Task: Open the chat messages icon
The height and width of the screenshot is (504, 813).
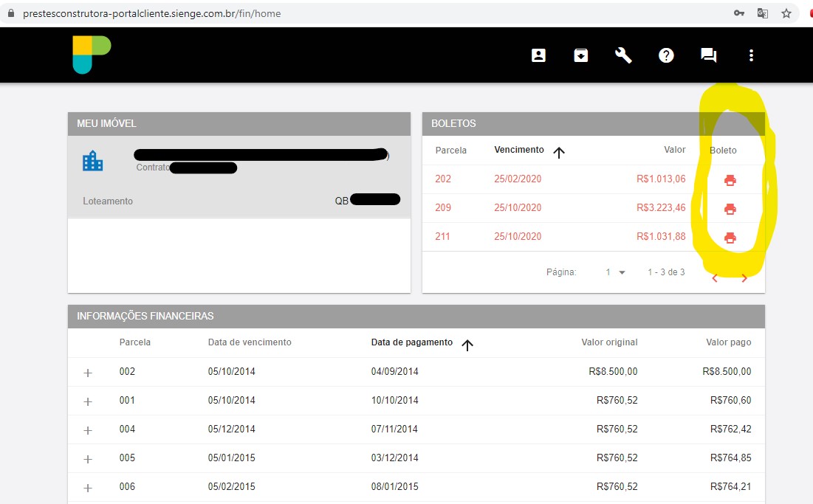Action: coord(708,55)
